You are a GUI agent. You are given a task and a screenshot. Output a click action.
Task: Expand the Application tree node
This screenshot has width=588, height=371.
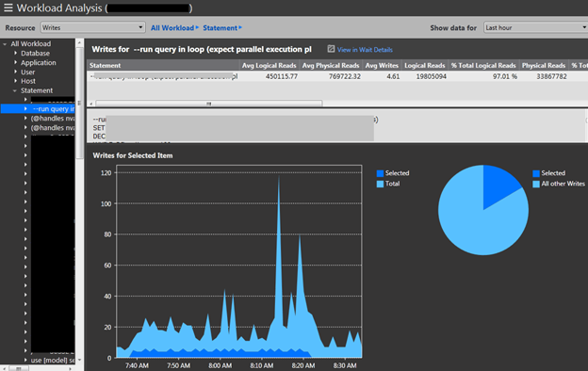point(15,62)
